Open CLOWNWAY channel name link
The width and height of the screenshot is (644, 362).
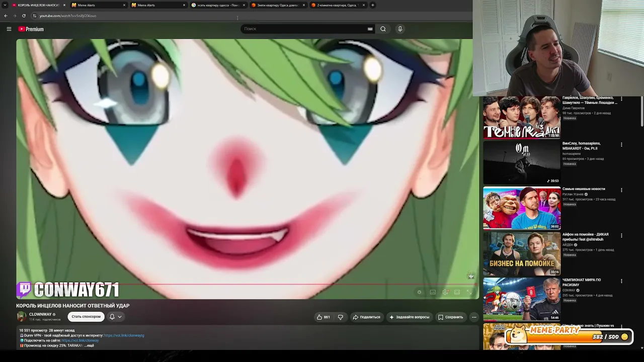pos(40,314)
